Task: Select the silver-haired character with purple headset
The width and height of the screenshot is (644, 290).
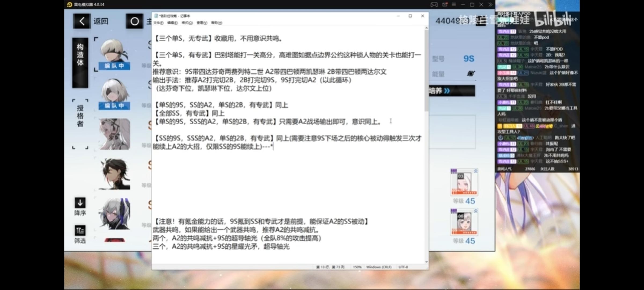Action: [114, 214]
